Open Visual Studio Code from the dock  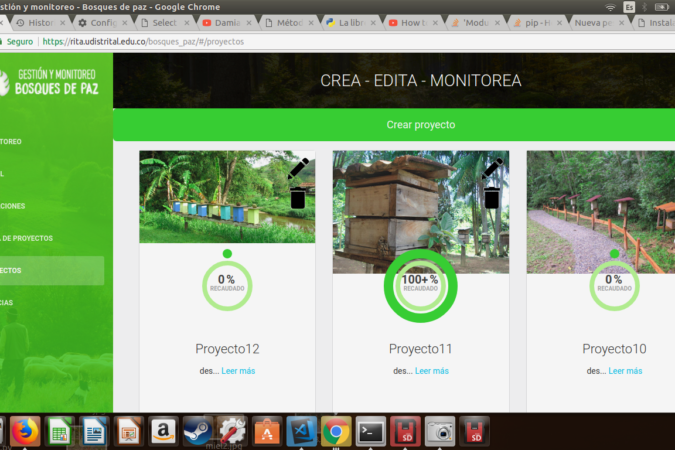click(x=301, y=431)
